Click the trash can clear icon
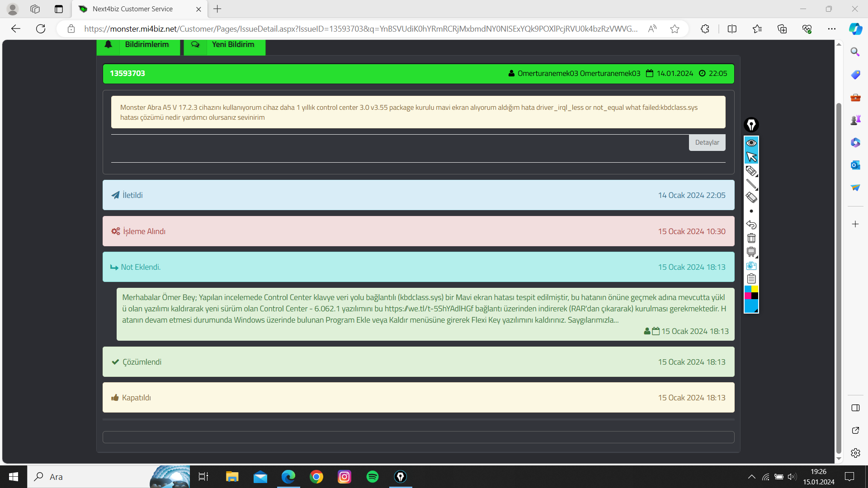The image size is (868, 488). (x=751, y=238)
